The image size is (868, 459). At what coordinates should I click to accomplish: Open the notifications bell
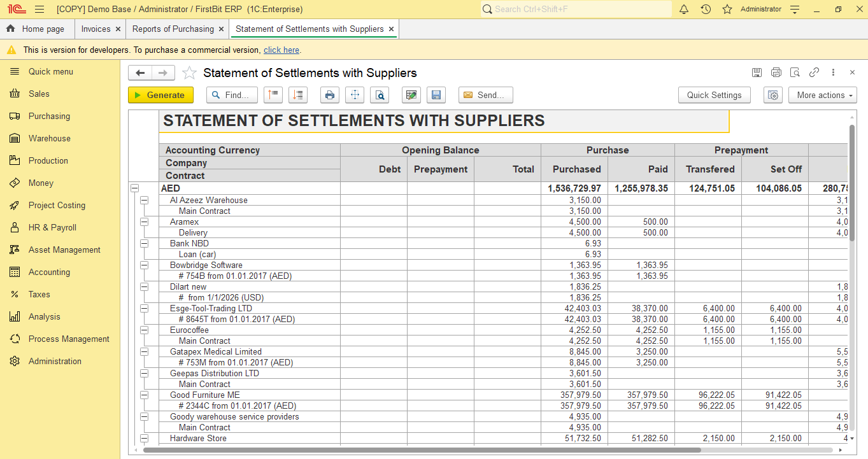pos(684,10)
